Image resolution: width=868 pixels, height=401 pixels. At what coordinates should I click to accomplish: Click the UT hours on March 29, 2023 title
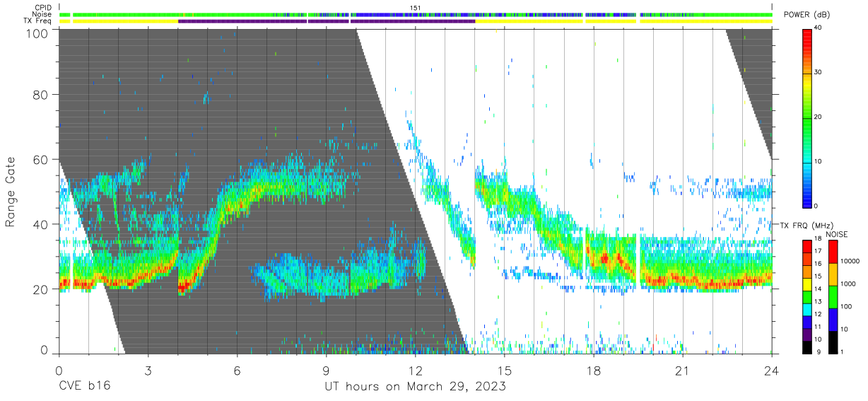click(x=415, y=387)
